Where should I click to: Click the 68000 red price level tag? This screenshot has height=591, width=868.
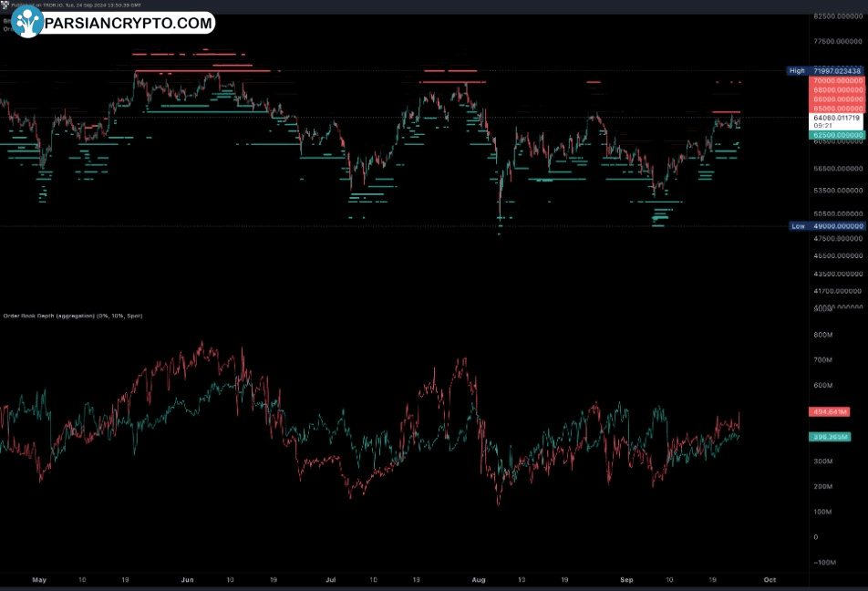click(x=836, y=89)
